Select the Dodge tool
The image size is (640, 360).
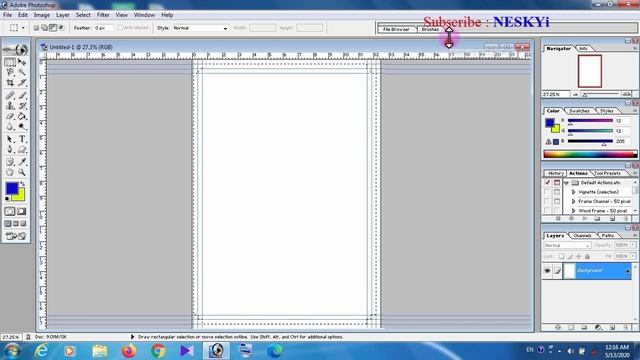point(22,127)
